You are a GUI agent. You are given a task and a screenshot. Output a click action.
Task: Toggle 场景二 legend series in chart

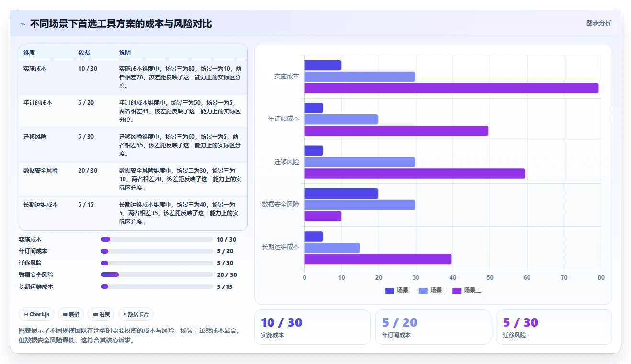click(433, 290)
